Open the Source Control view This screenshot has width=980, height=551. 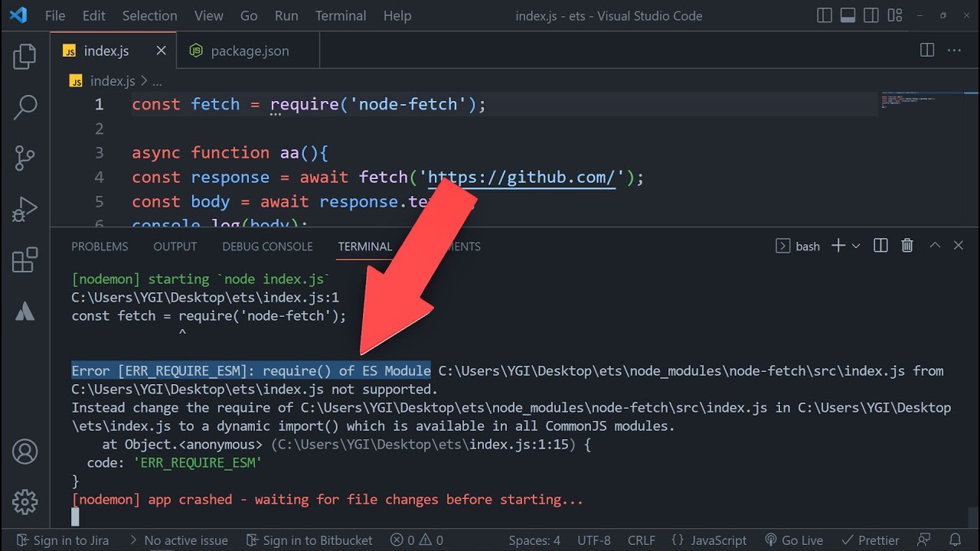(24, 158)
